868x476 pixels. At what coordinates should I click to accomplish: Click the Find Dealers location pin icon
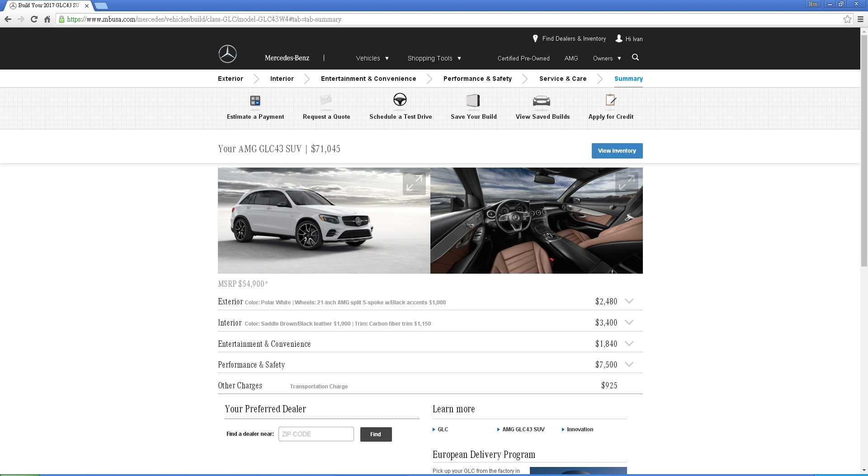click(535, 39)
